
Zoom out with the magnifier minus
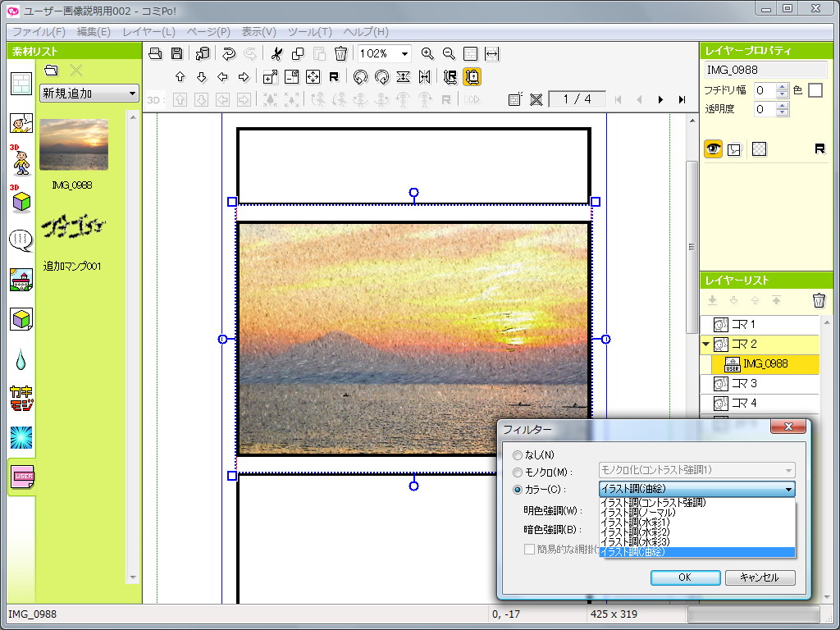pyautogui.click(x=449, y=53)
